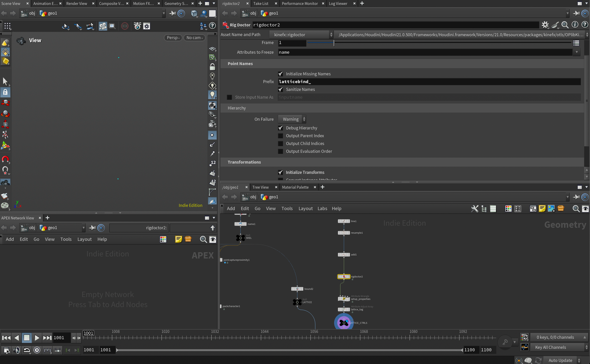Image resolution: width=590 pixels, height=364 pixels.
Task: Click the viewport lock camera icon
Action: tap(212, 67)
